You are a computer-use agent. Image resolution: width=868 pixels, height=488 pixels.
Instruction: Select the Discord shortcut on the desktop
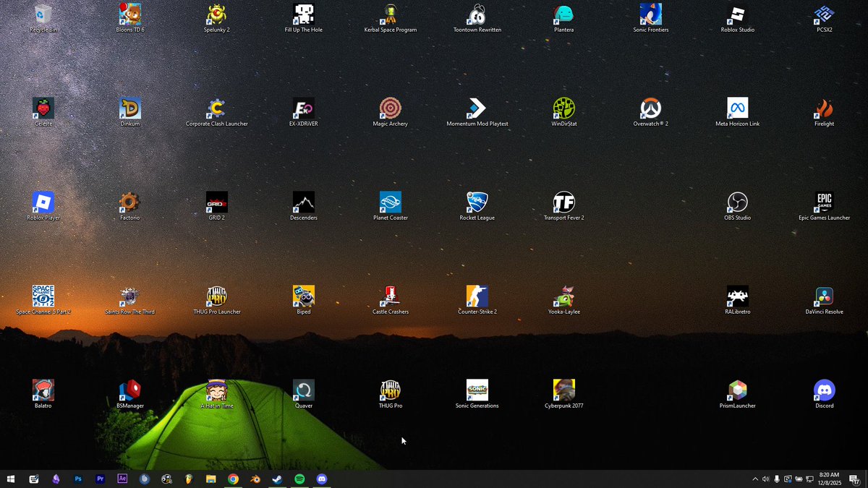pos(825,394)
